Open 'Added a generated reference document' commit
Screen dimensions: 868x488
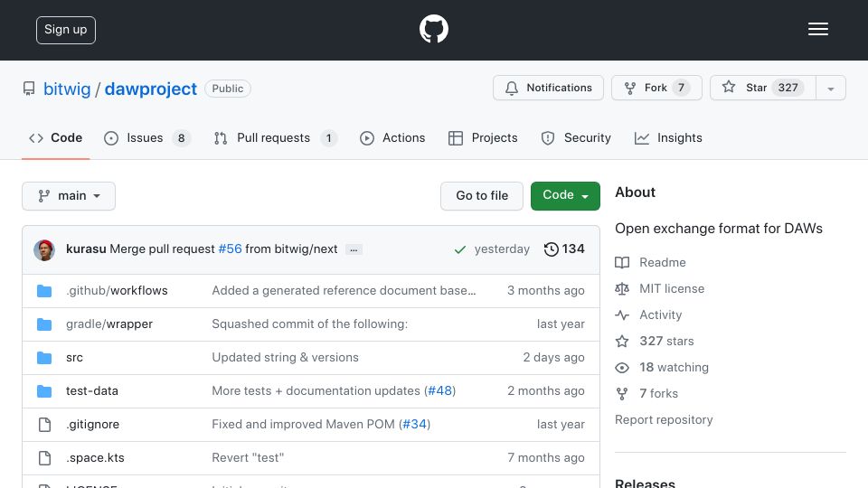(x=344, y=290)
